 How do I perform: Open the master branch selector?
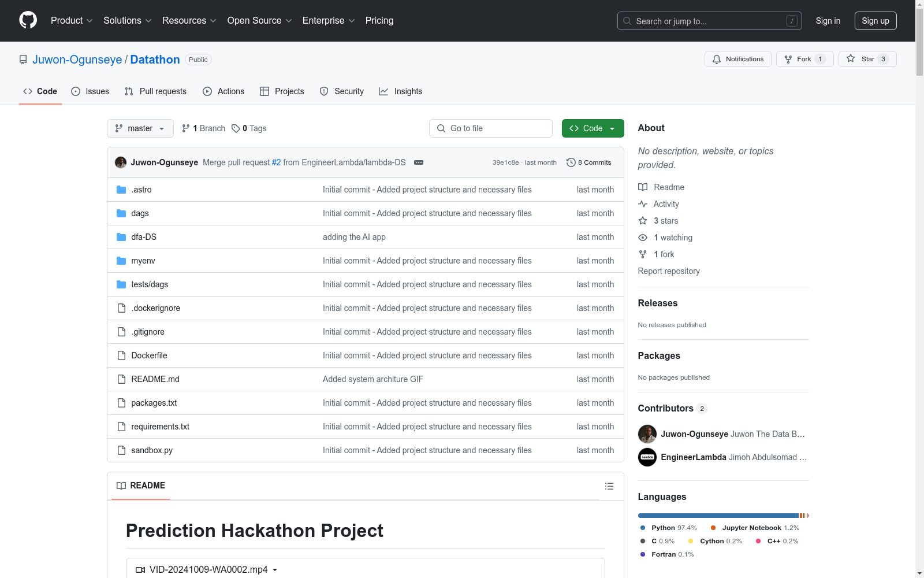point(140,128)
